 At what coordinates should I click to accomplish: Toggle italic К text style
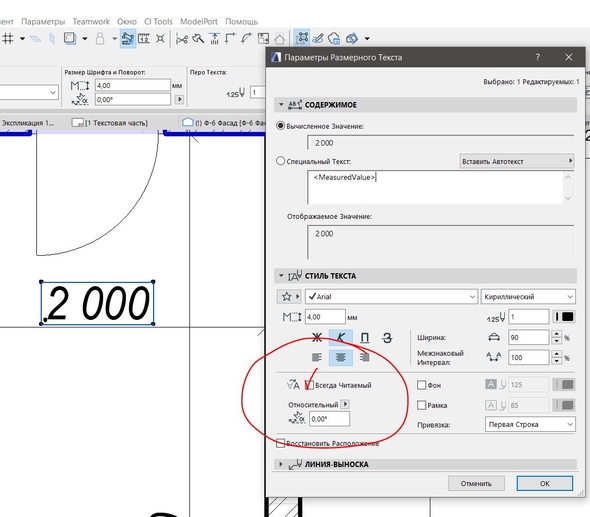click(341, 337)
